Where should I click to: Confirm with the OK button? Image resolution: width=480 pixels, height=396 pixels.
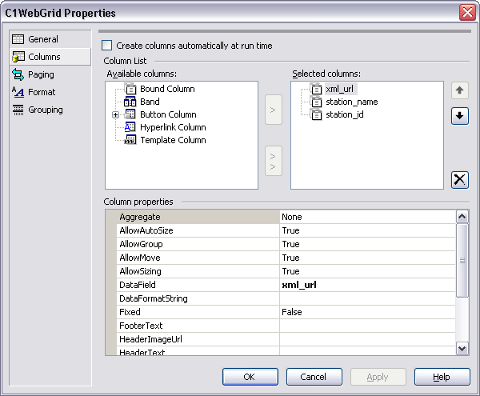point(250,377)
